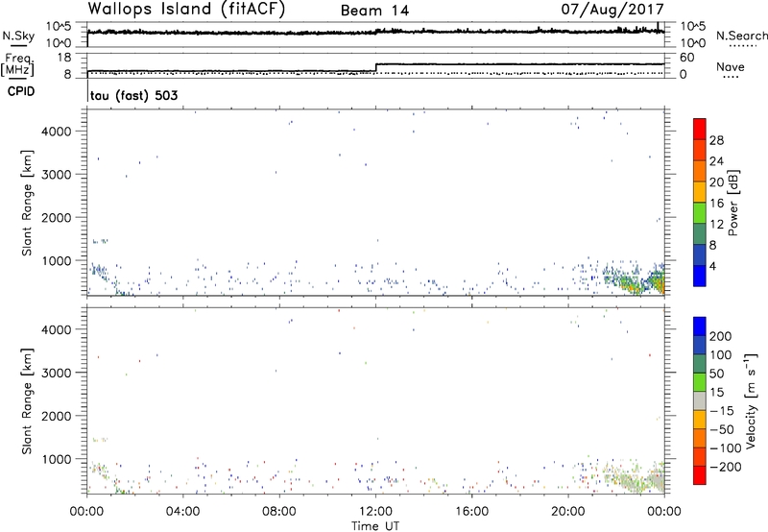Click the '18' frequency axis tick
Viewport: 768px width, 532px height.
[x=64, y=58]
